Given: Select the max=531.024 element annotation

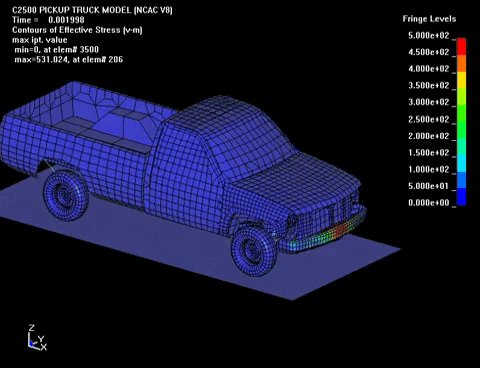Looking at the screenshot, I should point(69,60).
